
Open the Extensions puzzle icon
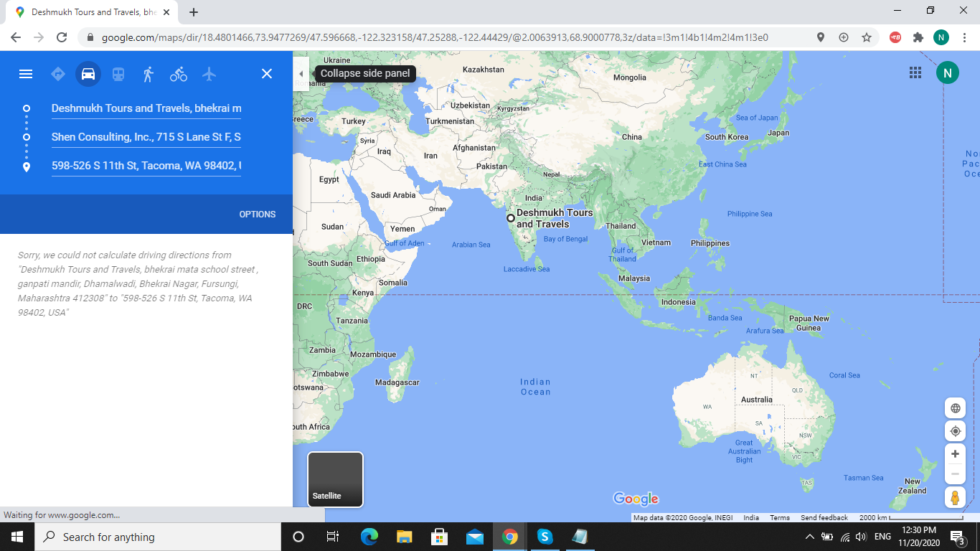(x=918, y=37)
